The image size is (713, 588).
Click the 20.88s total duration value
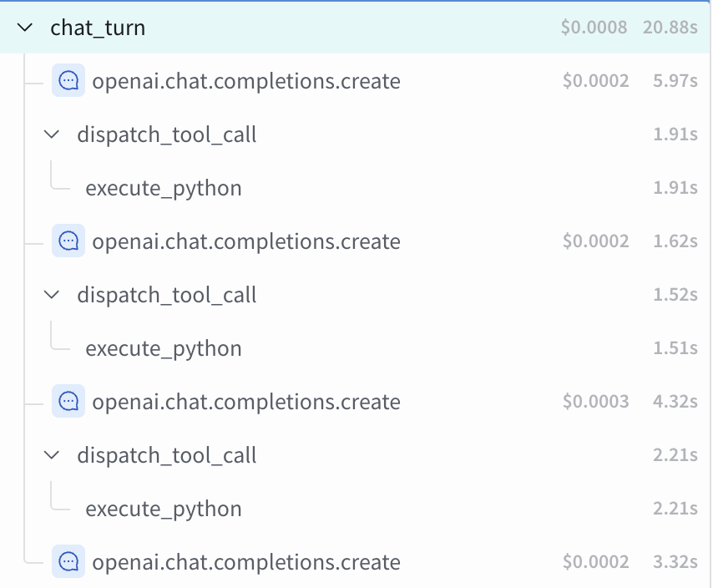670,28
